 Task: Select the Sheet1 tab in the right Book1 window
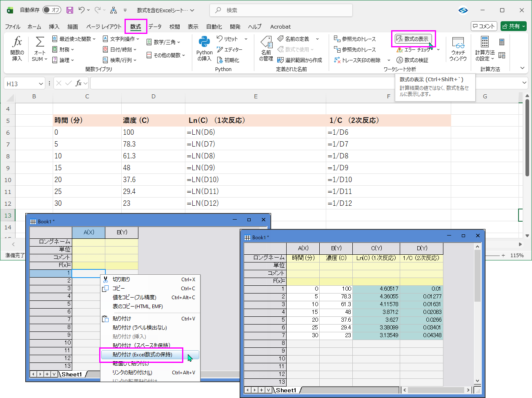(286, 390)
